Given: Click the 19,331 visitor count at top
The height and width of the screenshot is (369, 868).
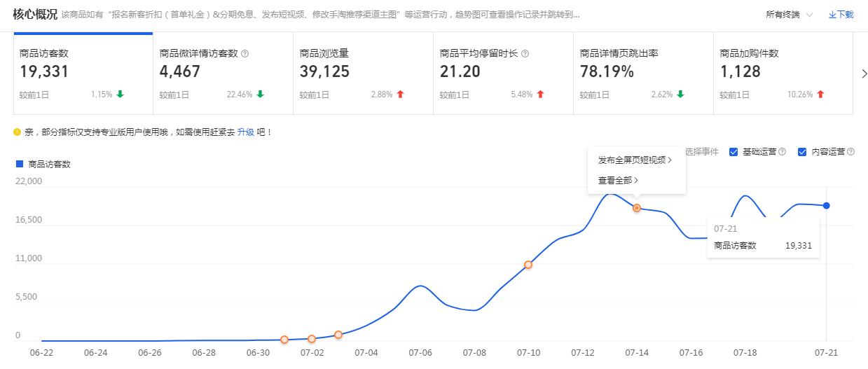Looking at the screenshot, I should point(44,71).
